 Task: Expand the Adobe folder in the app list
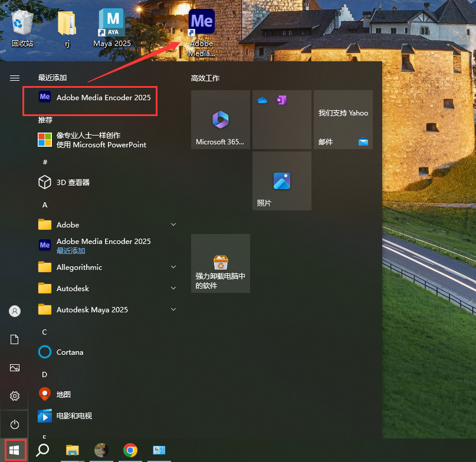pos(173,225)
